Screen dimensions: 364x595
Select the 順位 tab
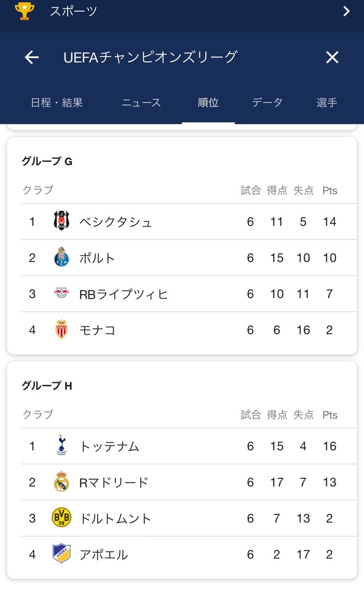(208, 103)
